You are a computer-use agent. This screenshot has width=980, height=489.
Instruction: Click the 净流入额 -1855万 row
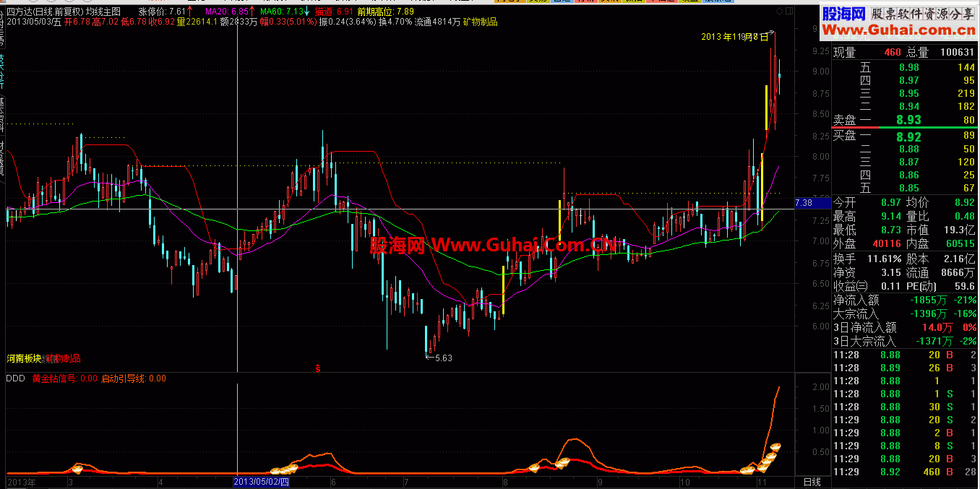point(904,300)
